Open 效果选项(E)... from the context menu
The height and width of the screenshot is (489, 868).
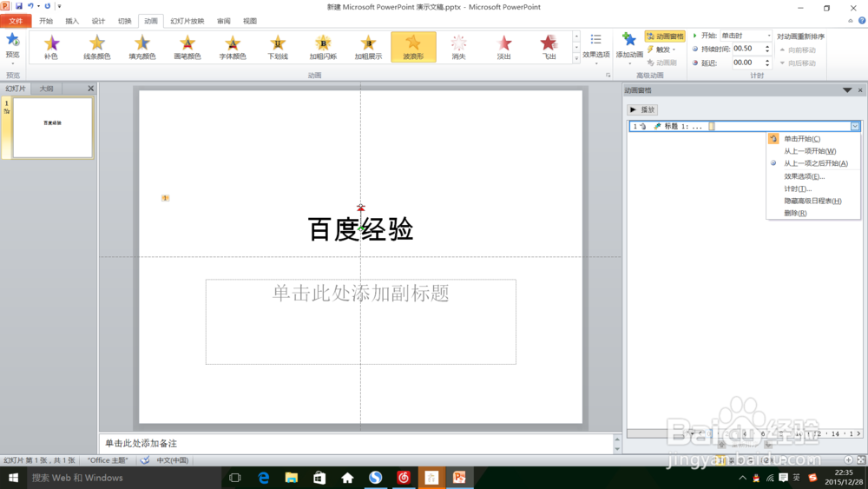point(813,176)
